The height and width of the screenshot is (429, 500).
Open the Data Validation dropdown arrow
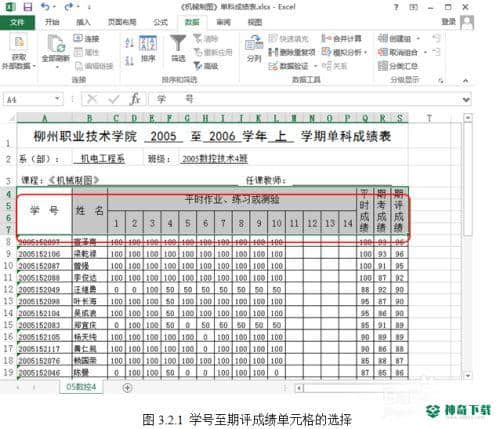tap(315, 66)
